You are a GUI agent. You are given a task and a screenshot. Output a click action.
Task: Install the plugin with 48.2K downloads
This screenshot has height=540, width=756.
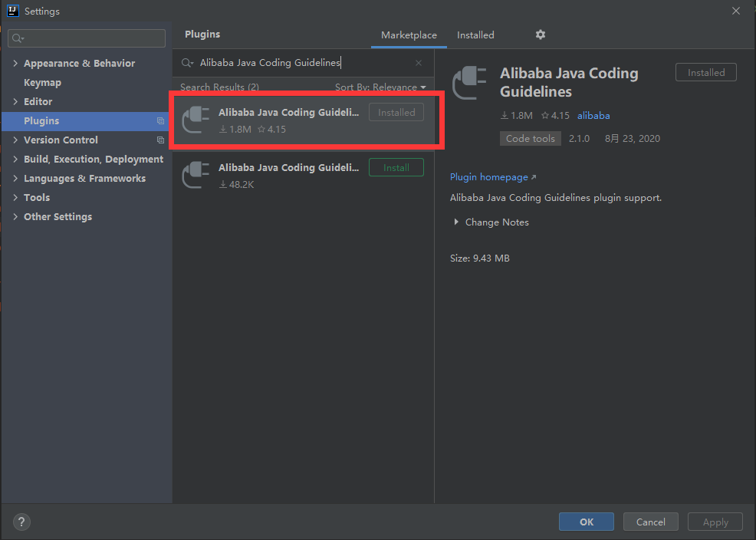[396, 167]
